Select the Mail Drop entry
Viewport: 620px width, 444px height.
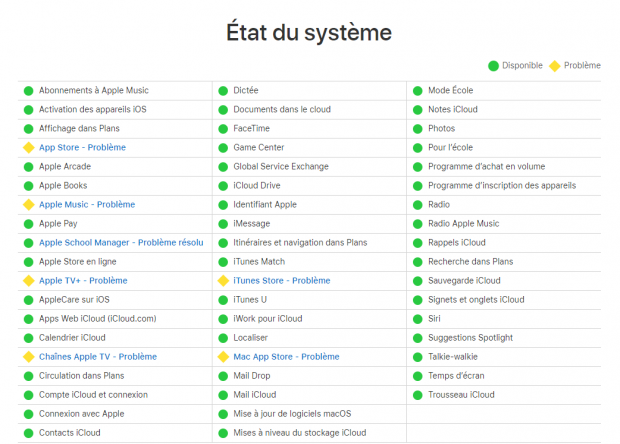click(252, 376)
